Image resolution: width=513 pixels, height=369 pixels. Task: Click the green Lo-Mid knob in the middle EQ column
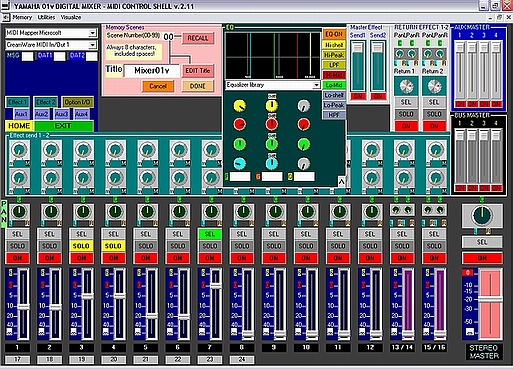pos(272,144)
